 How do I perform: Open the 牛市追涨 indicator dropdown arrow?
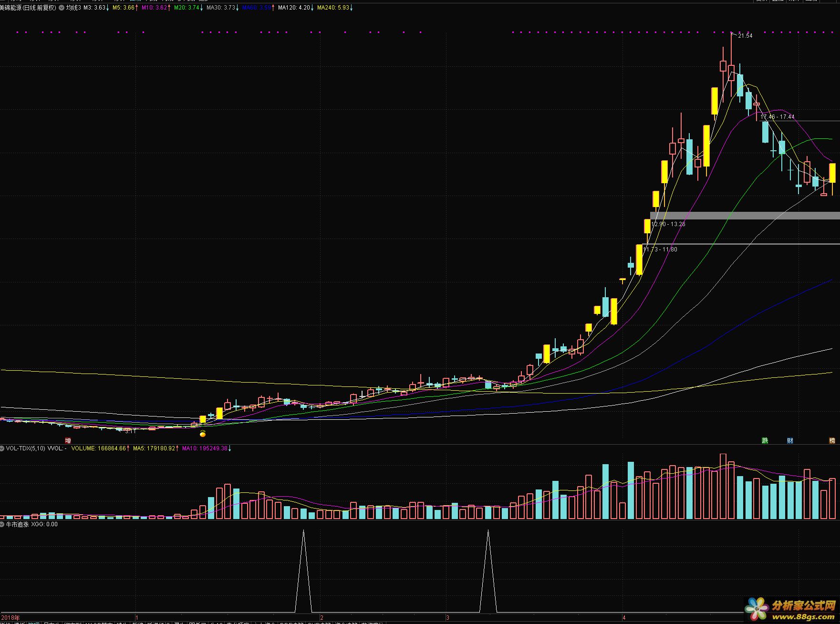tap(2, 524)
